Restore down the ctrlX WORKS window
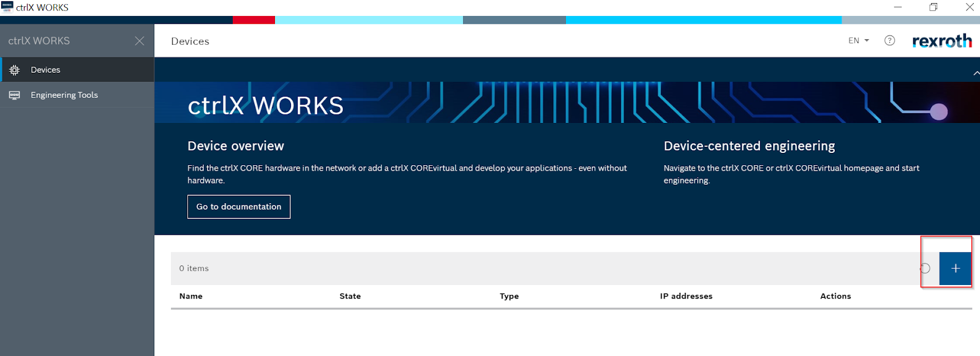The width and height of the screenshot is (980, 356). (933, 7)
